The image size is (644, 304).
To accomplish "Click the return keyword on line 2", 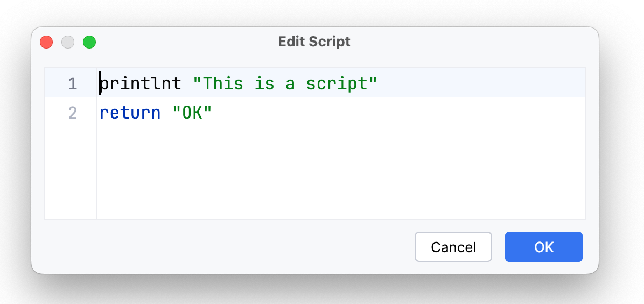I will [x=130, y=113].
